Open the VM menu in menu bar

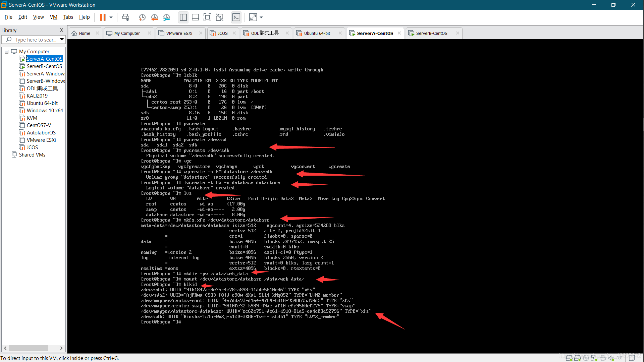(53, 17)
